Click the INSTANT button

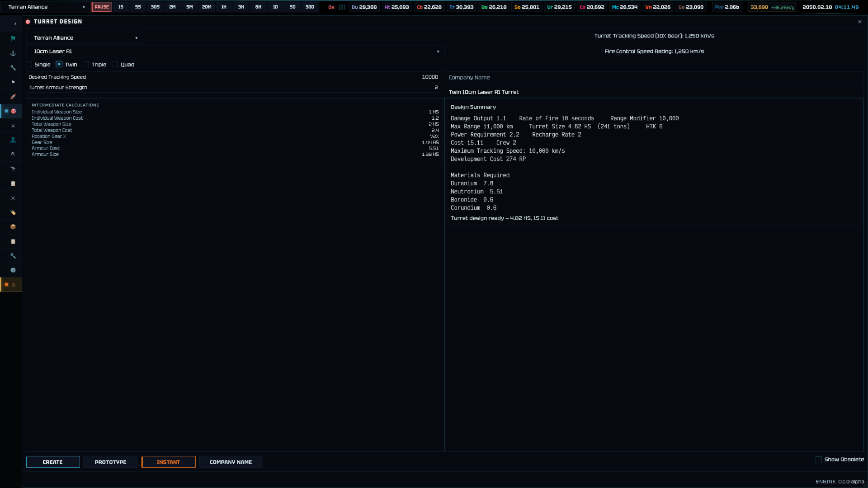tap(169, 462)
